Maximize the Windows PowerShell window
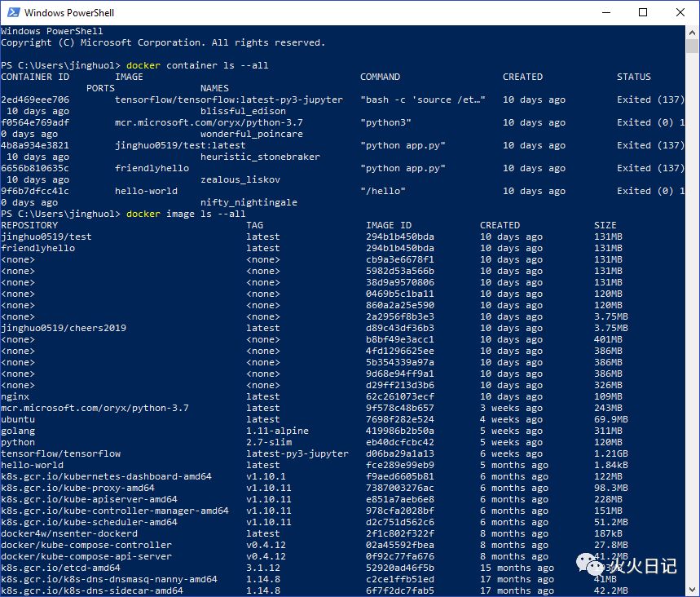The width and height of the screenshot is (700, 597). (x=643, y=12)
